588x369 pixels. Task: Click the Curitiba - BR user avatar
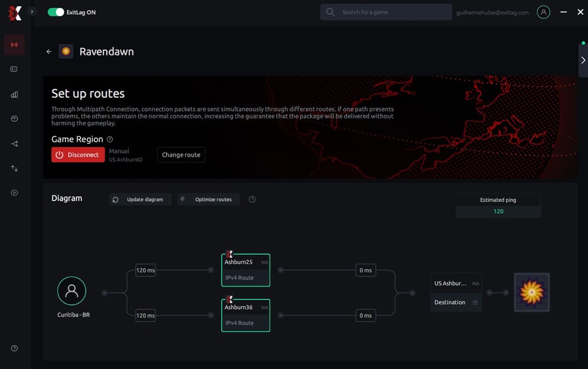[x=72, y=291]
